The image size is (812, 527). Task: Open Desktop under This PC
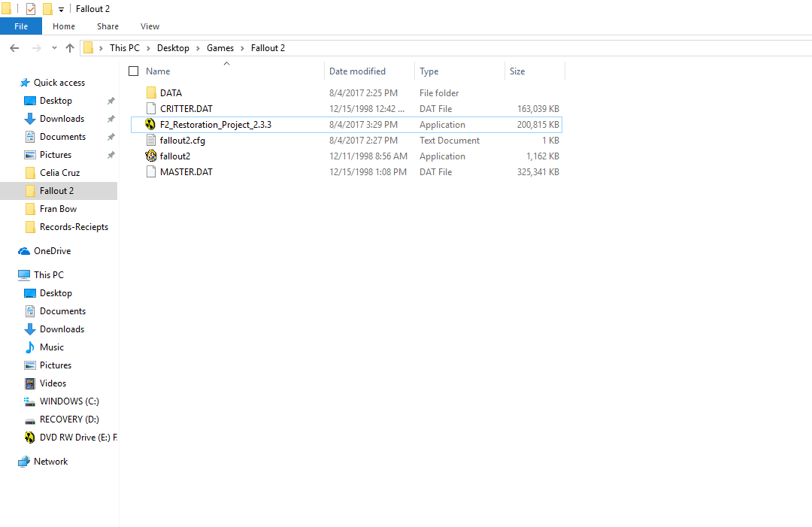point(56,293)
